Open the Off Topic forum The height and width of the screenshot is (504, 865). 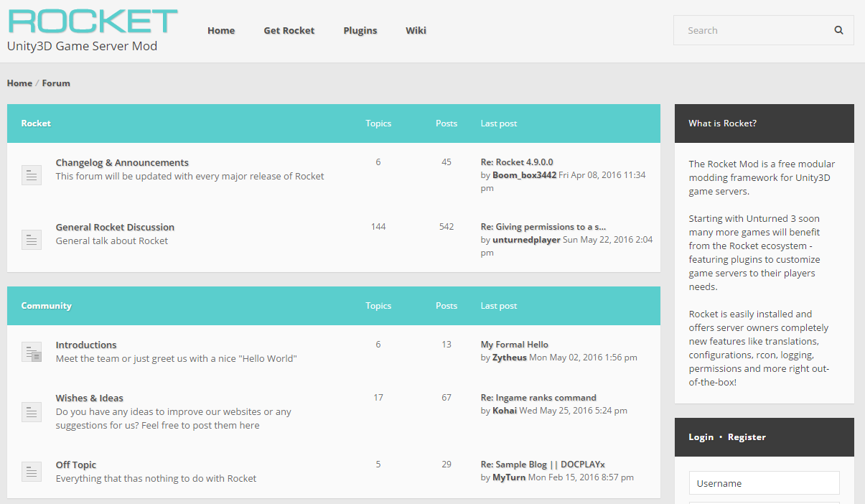pyautogui.click(x=76, y=465)
